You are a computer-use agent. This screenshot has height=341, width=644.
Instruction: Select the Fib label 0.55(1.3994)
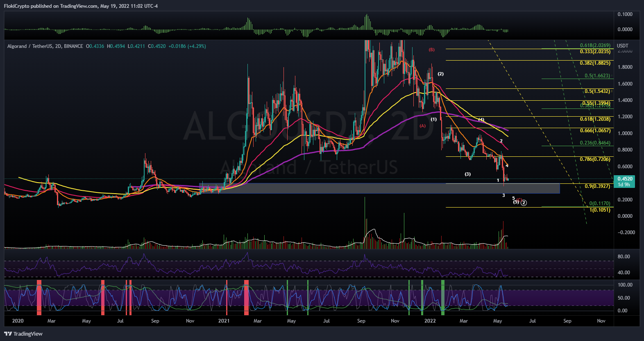596,103
